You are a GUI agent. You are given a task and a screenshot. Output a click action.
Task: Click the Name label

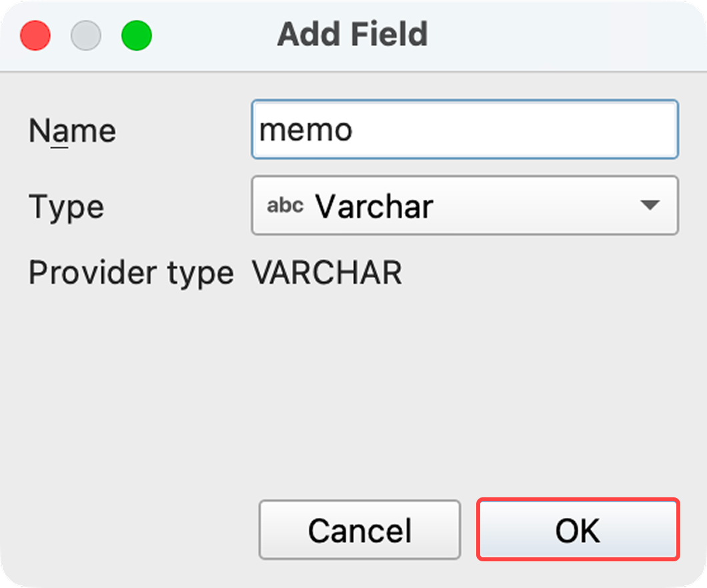[72, 131]
